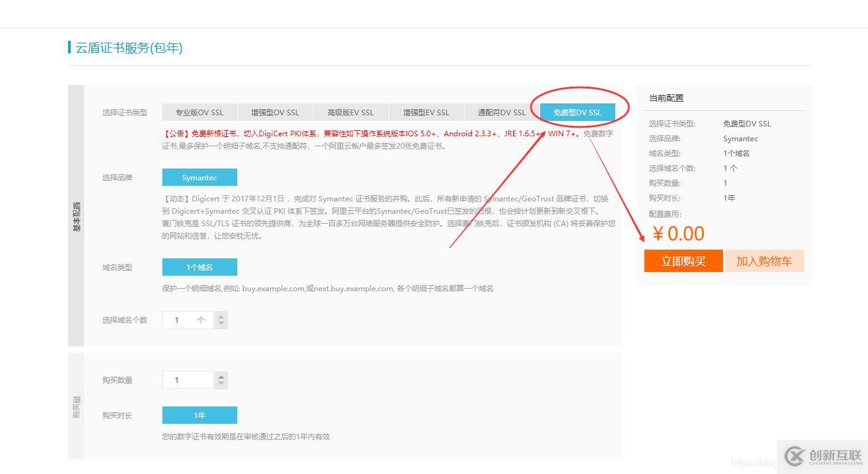Decrease the purchase quantity with down arrow
This screenshot has height=474, width=868.
pos(221,384)
